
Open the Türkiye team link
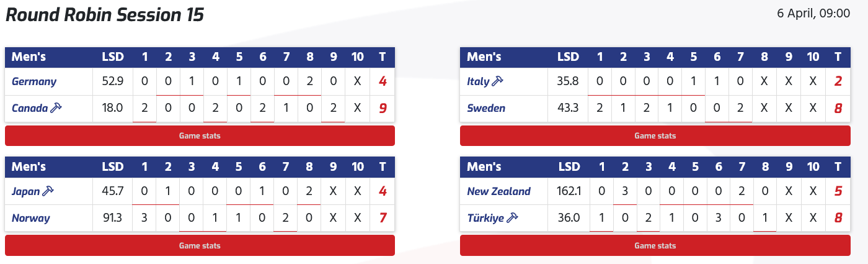click(485, 218)
